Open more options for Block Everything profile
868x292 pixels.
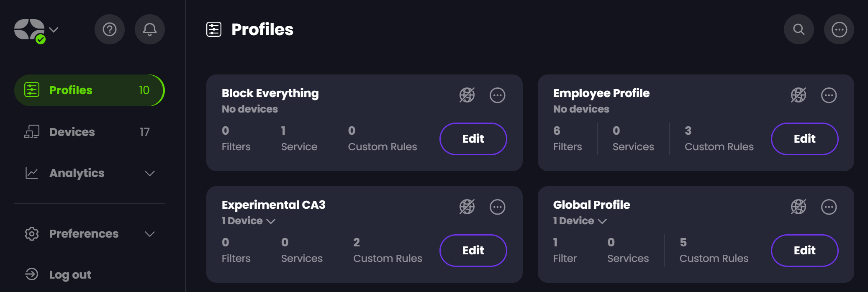[x=497, y=95]
